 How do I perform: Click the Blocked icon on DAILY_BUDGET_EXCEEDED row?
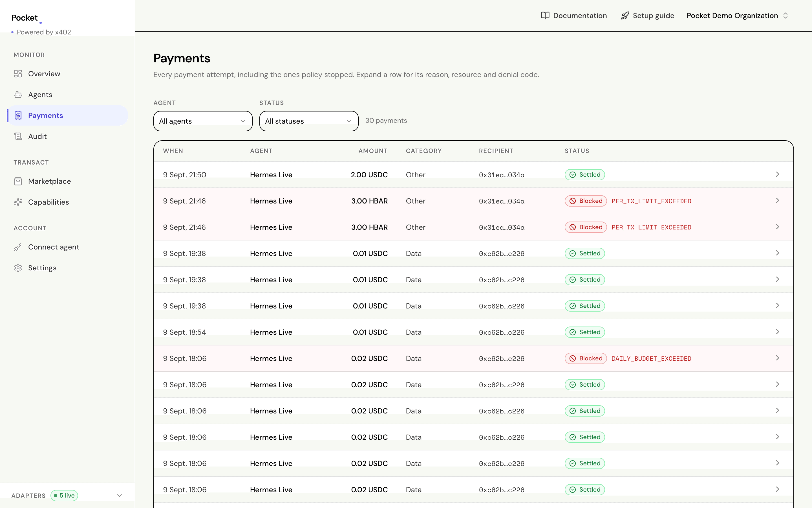[573, 358]
